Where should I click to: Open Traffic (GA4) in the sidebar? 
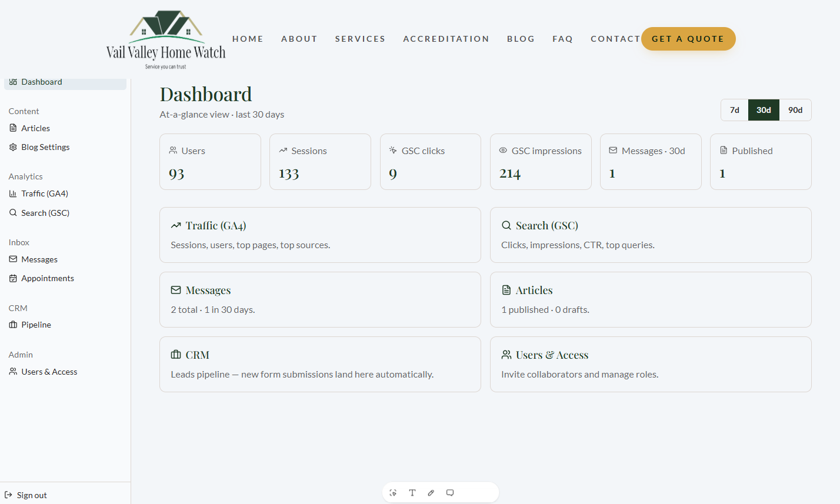pos(65,193)
